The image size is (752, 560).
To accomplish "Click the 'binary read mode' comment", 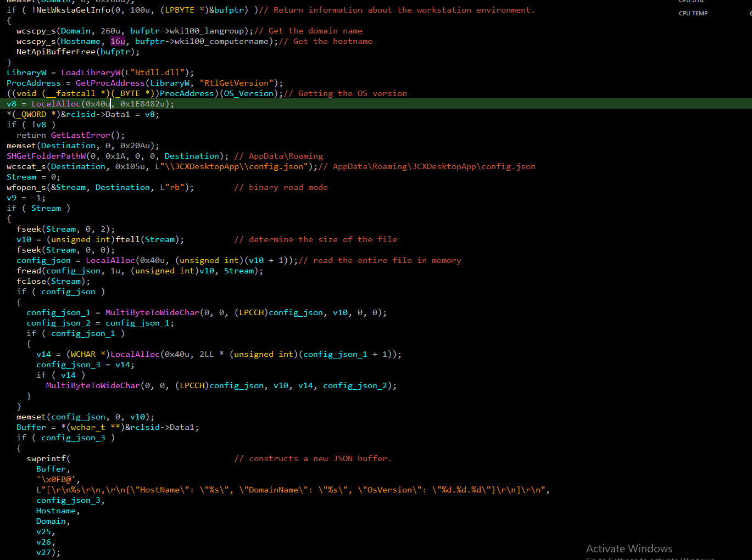I will [281, 187].
